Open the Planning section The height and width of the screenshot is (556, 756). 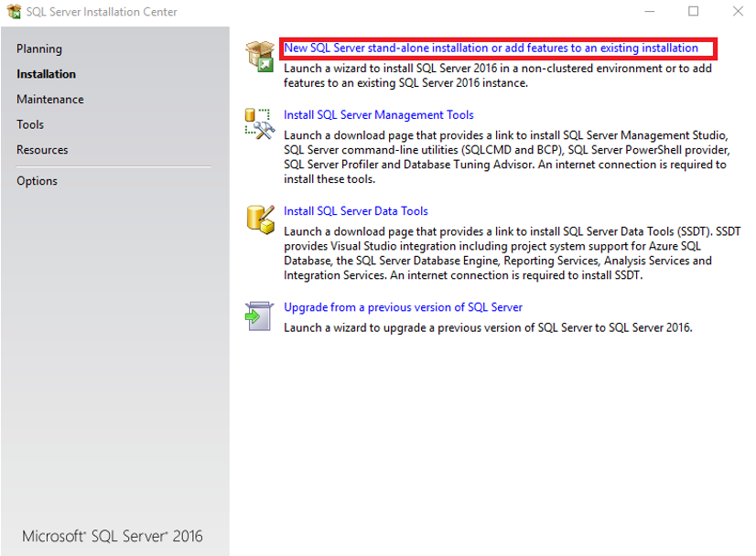39,49
